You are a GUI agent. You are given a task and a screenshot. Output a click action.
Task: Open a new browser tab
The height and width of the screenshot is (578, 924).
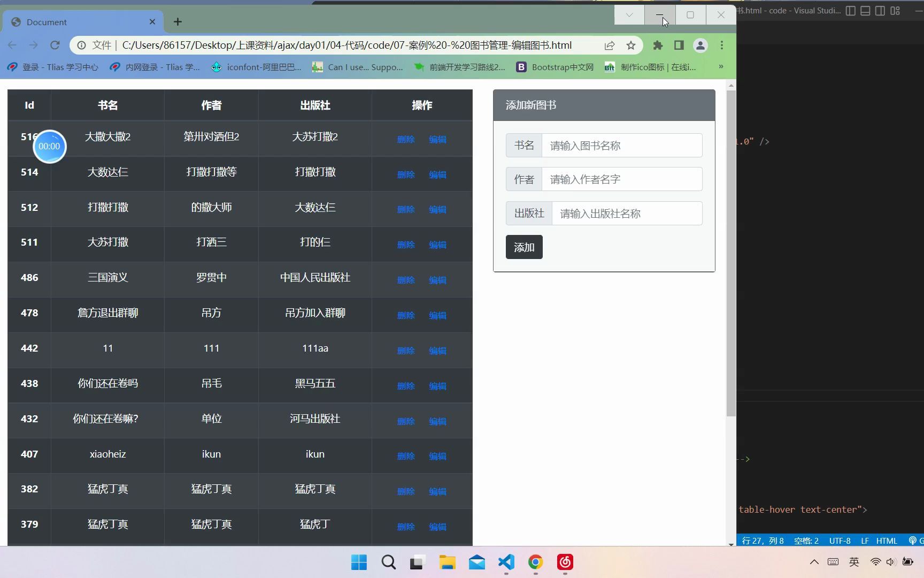[178, 22]
